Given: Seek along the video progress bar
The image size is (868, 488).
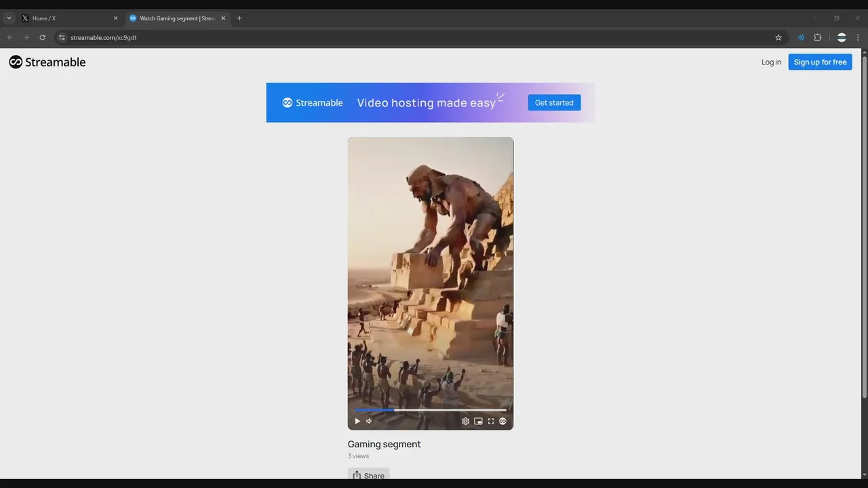Looking at the screenshot, I should pos(430,409).
